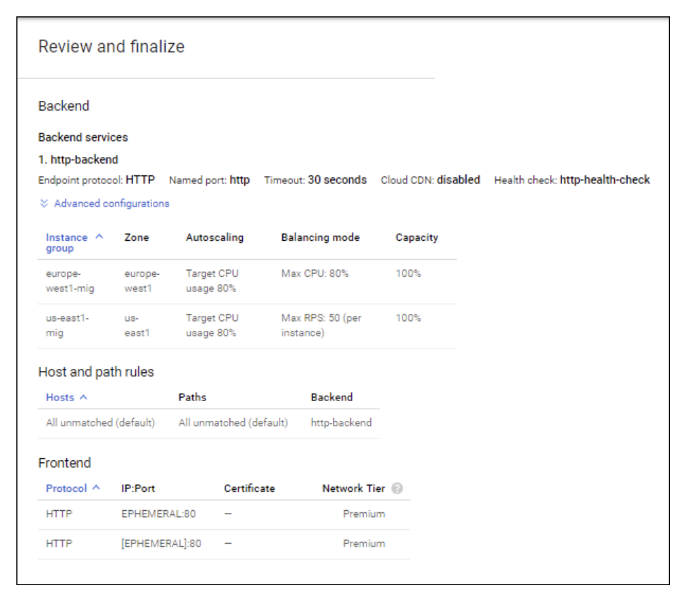Click the Autoscaling column header
Screen dimensions: 700x607
coord(214,237)
